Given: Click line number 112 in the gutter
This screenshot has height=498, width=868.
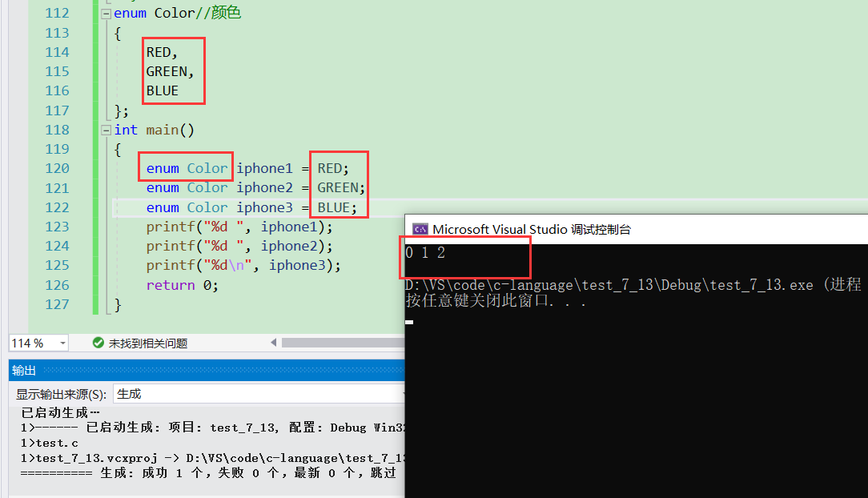Looking at the screenshot, I should tap(57, 14).
